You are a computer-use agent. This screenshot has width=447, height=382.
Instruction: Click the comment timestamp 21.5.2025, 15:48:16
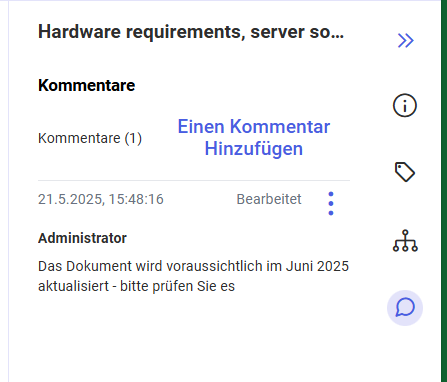pos(101,199)
